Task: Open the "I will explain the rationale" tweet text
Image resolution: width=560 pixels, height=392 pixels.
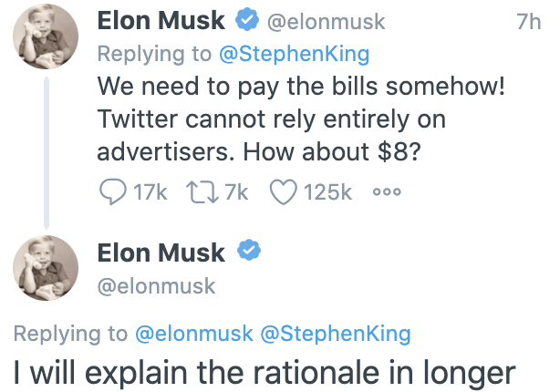Action: coord(264,373)
